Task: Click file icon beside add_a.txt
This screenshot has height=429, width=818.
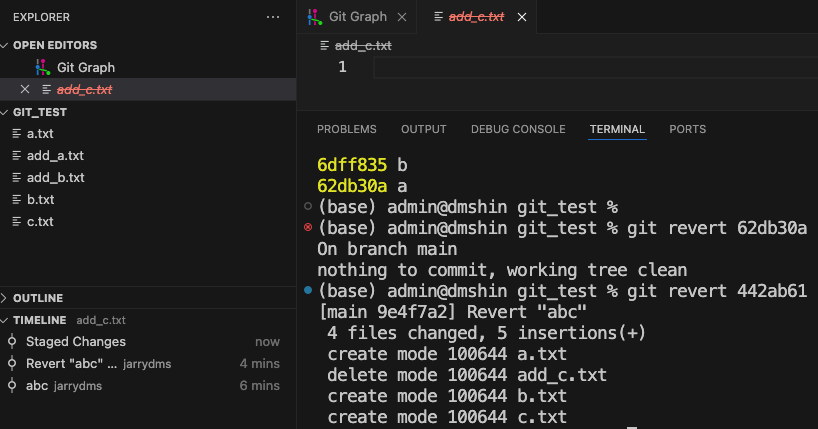Action: (x=17, y=156)
